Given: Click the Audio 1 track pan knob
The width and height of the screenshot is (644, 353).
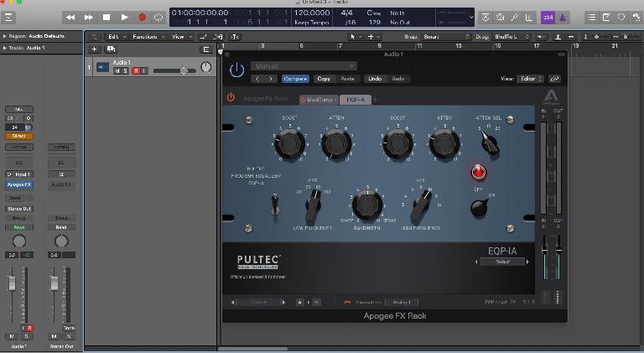Looking at the screenshot, I should coord(205,67).
